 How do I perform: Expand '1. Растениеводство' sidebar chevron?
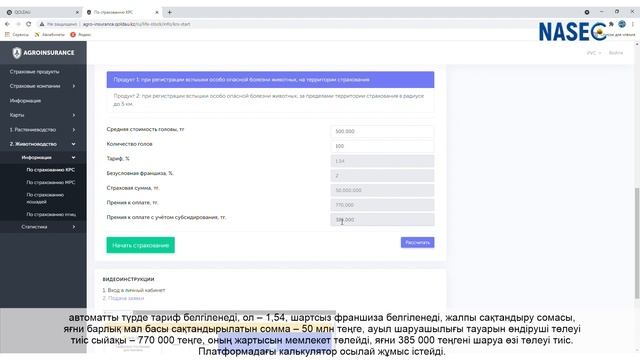click(x=74, y=130)
